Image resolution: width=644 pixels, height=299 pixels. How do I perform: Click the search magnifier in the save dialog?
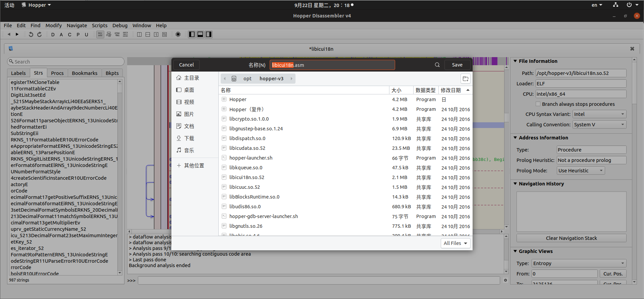pos(437,65)
